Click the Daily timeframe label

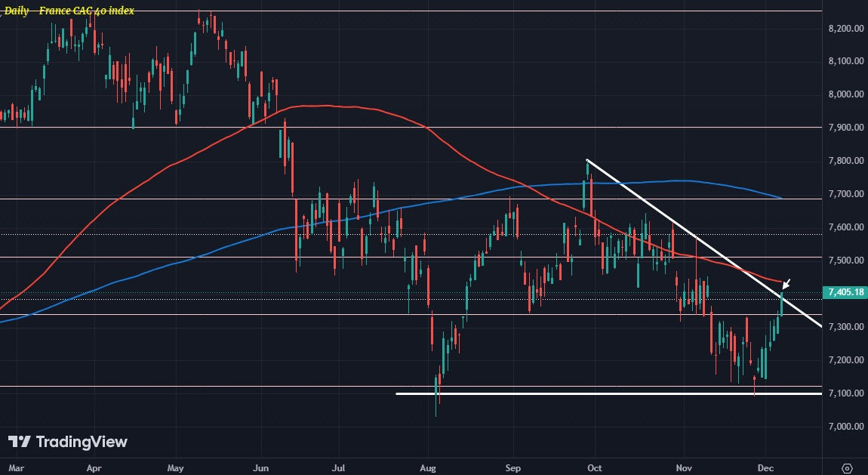17,11
